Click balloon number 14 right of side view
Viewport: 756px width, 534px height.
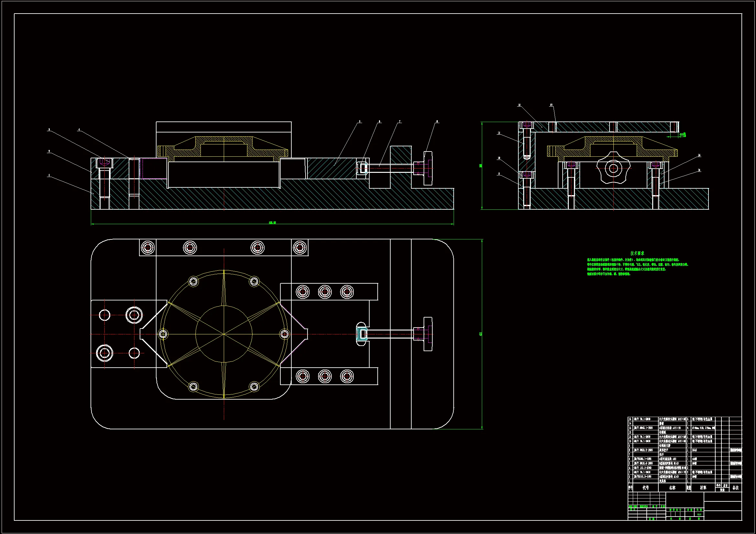(x=699, y=155)
